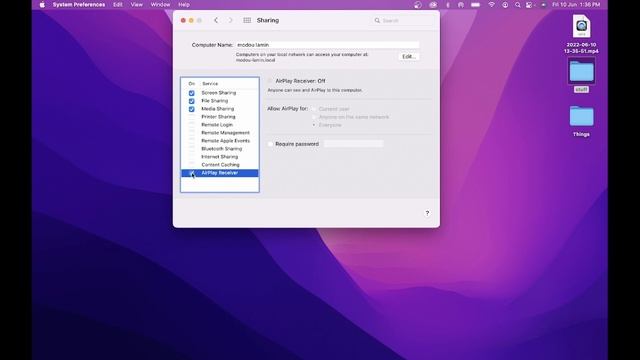This screenshot has height=360, width=640.
Task: Go back with the back arrow
Action: 216,20
